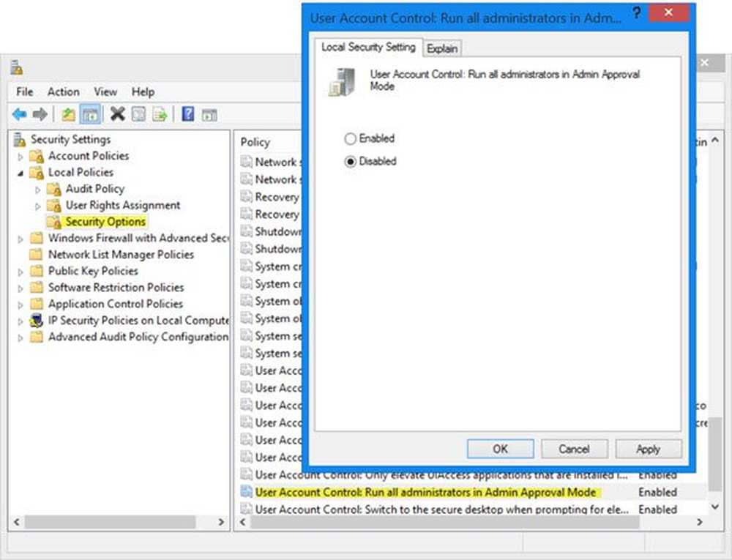Click the Apply button

[648, 449]
